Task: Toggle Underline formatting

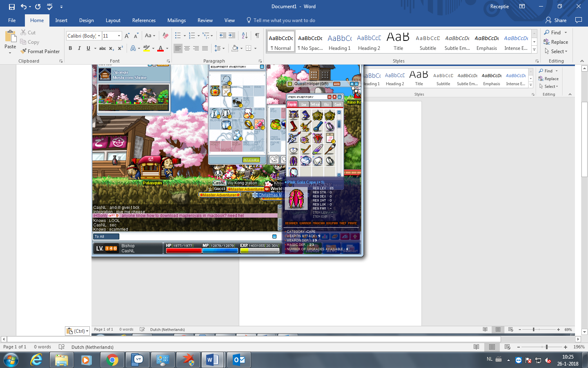Action: pos(88,48)
